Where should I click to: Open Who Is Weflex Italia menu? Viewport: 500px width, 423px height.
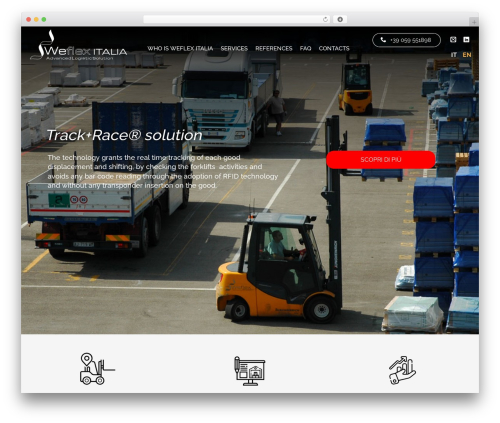point(180,48)
